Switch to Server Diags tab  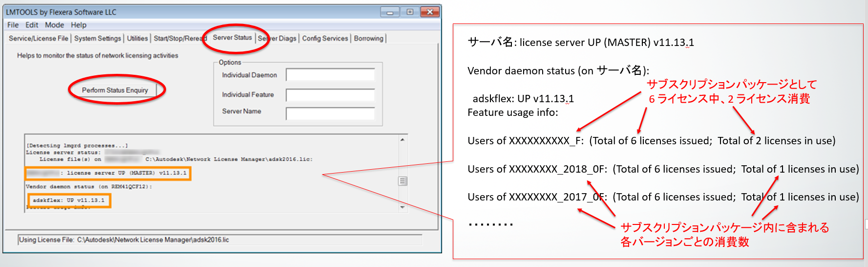277,38
